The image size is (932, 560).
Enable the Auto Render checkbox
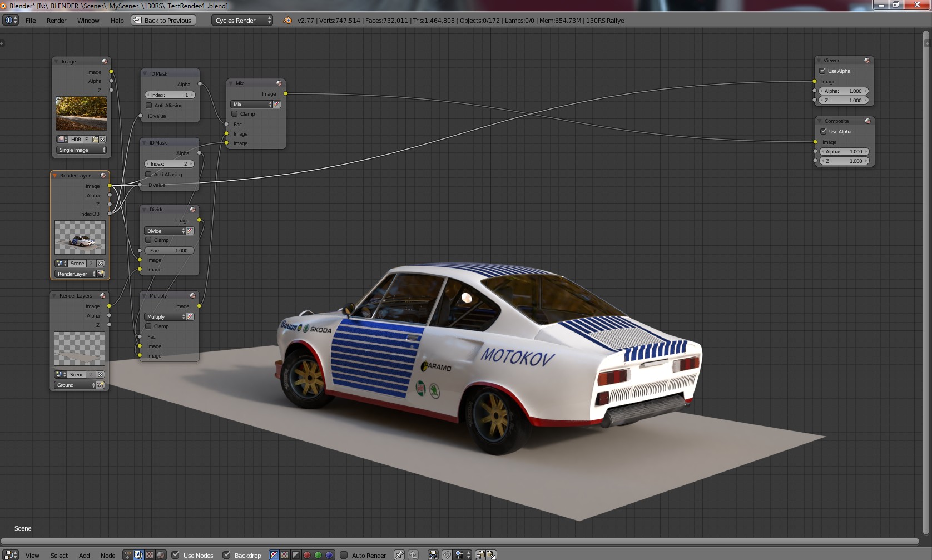coord(344,555)
